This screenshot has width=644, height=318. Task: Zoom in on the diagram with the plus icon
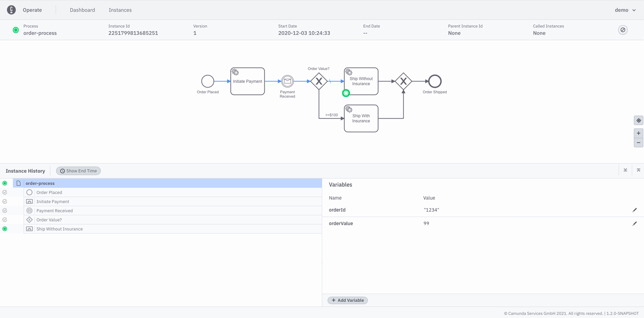(638, 133)
